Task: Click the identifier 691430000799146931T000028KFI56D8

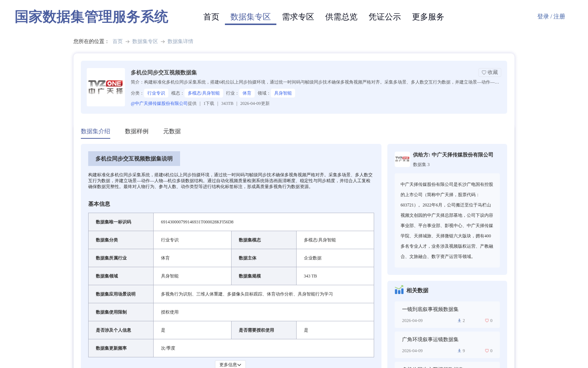Action: click(197, 222)
